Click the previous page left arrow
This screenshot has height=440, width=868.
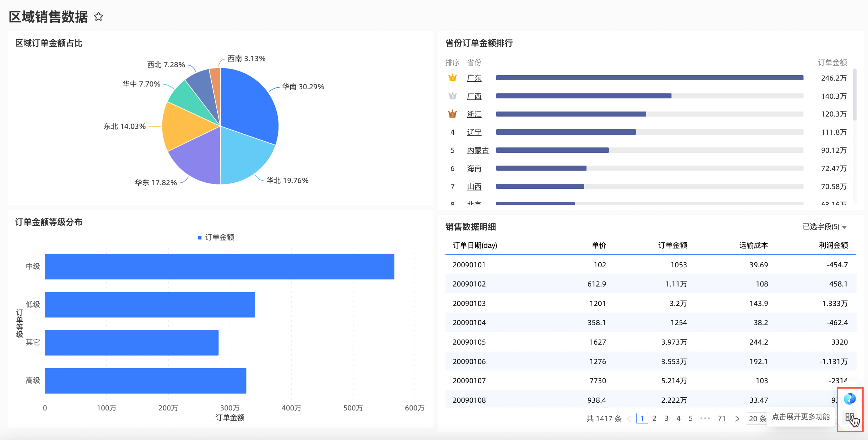click(629, 419)
